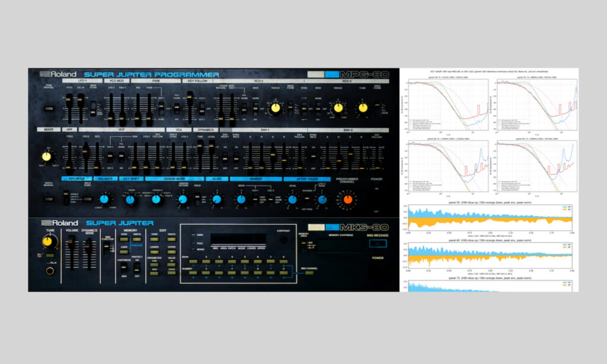Flip the MIDI Function switch
Viewport: 607px width, 364px height.
click(106, 247)
